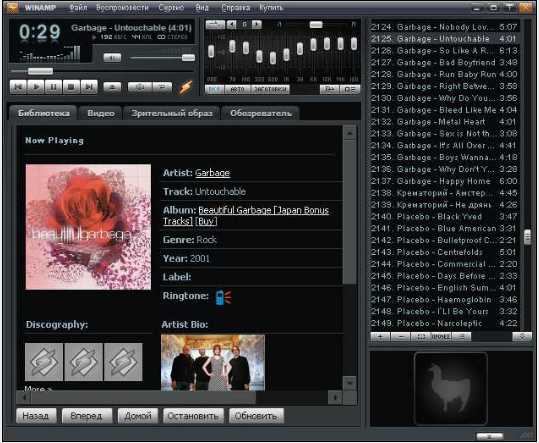This screenshot has width=539, height=443.
Task: Open the Файл menu
Action: coord(78,8)
